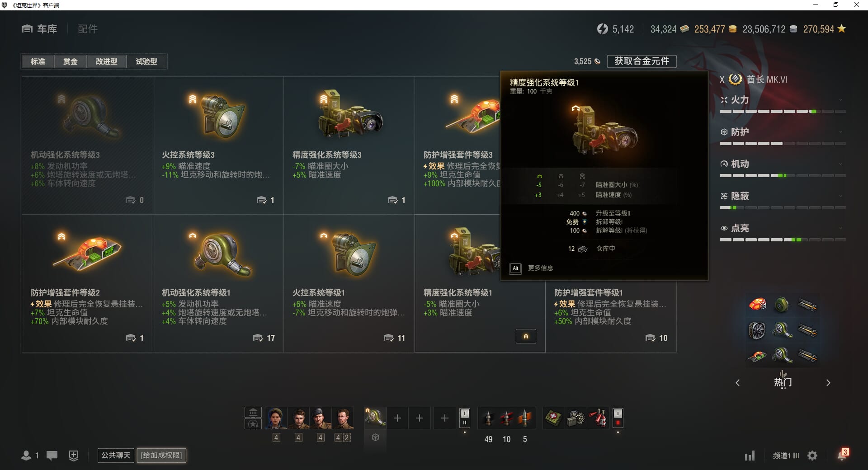
Task: Click the contacts person icon
Action: click(26, 456)
